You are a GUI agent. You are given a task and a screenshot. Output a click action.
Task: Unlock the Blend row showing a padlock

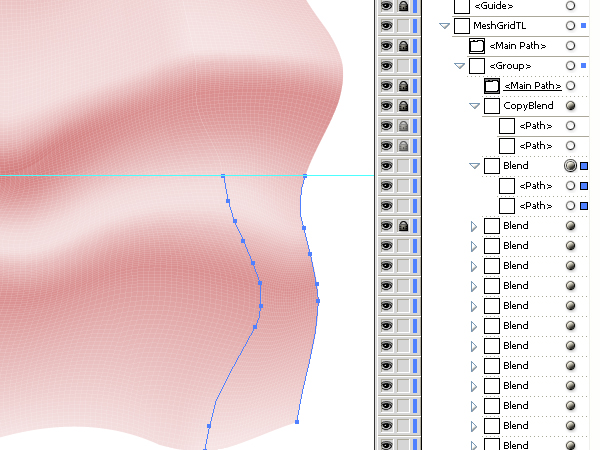(x=403, y=226)
